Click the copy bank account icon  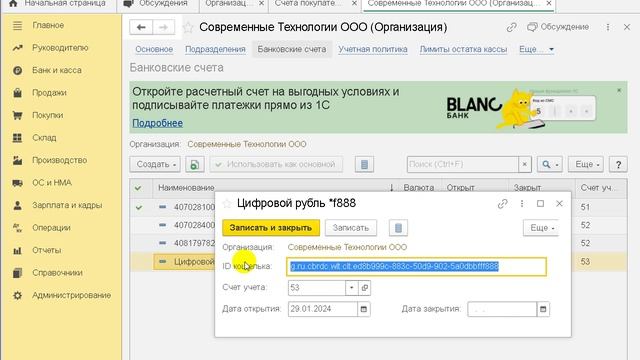point(195,164)
